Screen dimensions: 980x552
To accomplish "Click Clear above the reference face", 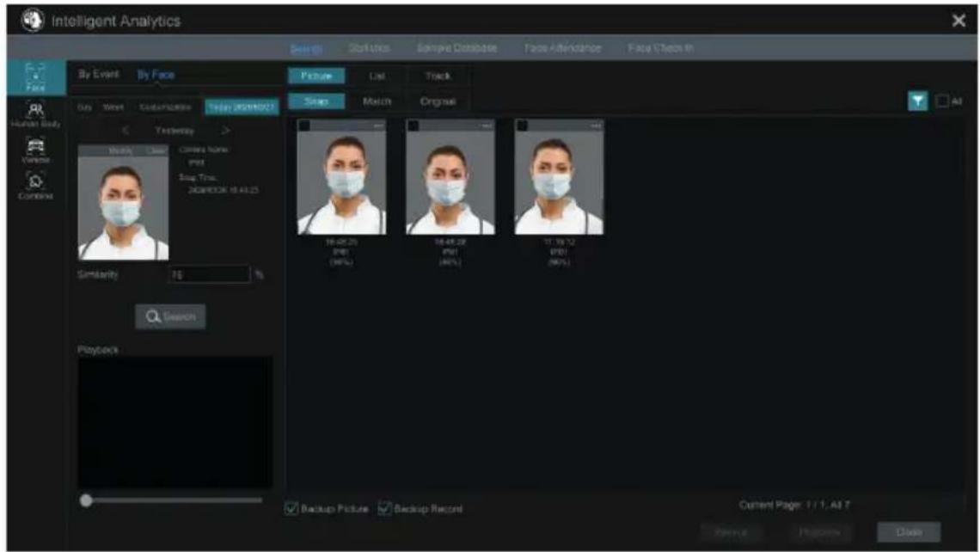I will tap(156, 150).
